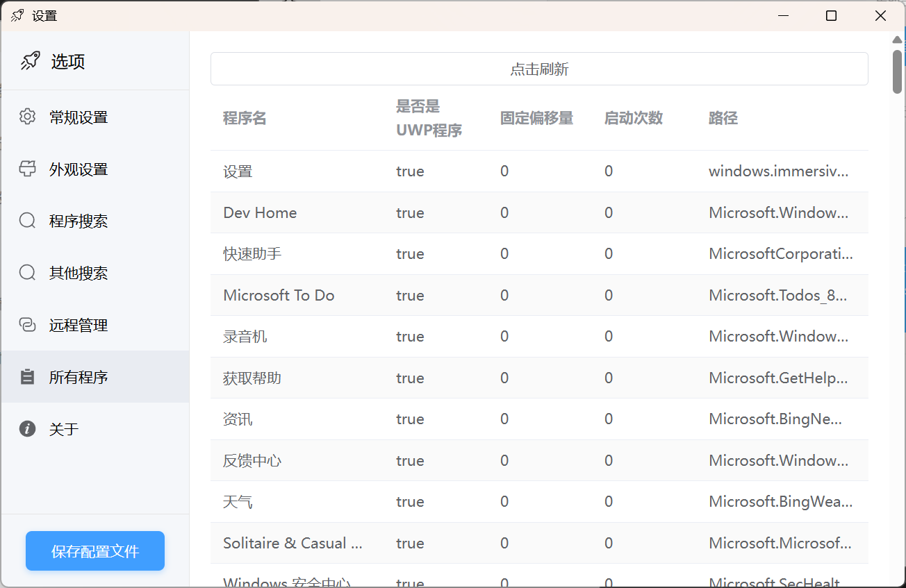Go to the 关于 section
Screen dimensions: 906x588
click(64, 430)
